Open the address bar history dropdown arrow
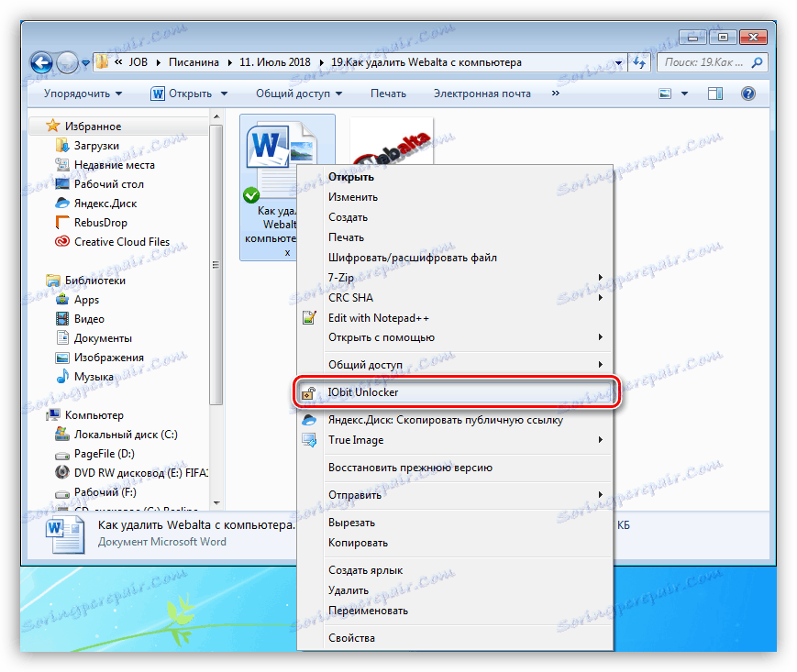The height and width of the screenshot is (672, 797). click(x=618, y=63)
